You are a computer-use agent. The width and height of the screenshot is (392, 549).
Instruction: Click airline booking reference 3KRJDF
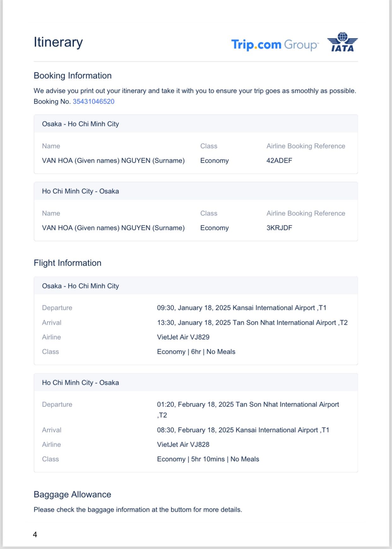279,228
